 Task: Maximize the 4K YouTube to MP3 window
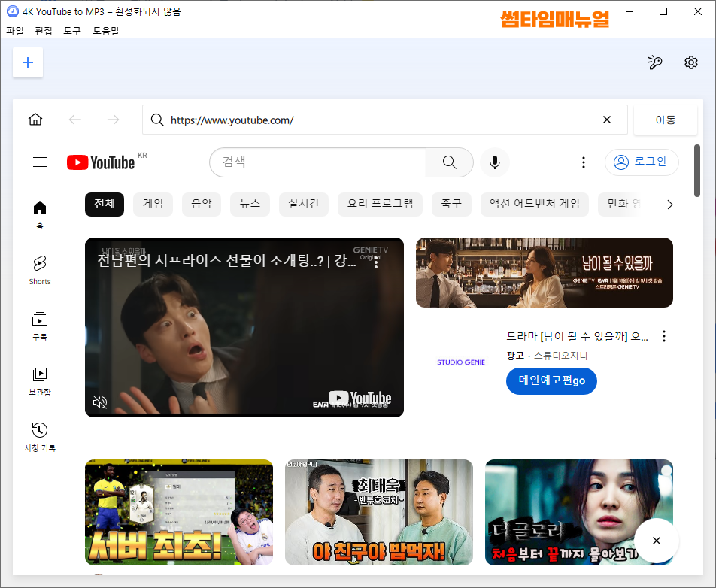pos(663,11)
